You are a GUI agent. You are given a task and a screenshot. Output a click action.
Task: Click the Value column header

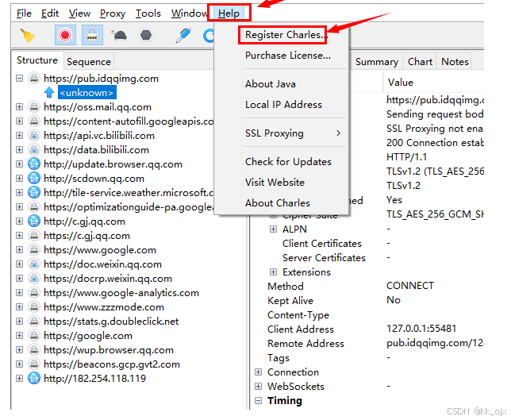401,83
